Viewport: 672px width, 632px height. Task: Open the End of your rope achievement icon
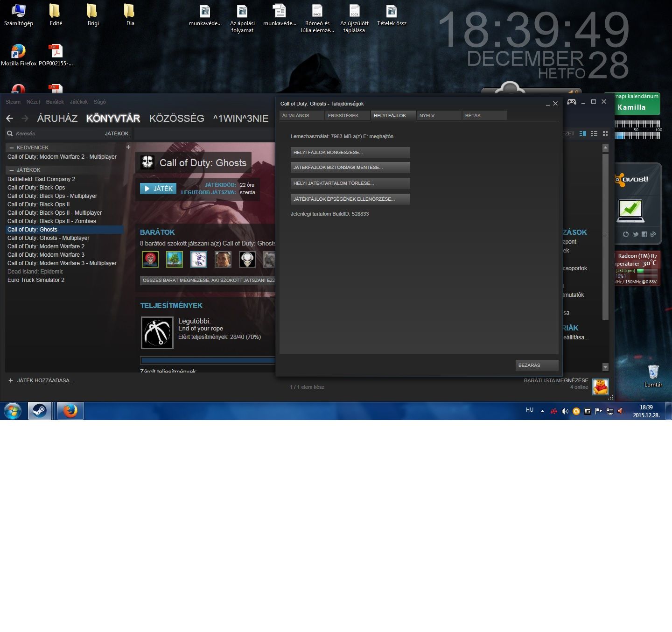point(157,333)
